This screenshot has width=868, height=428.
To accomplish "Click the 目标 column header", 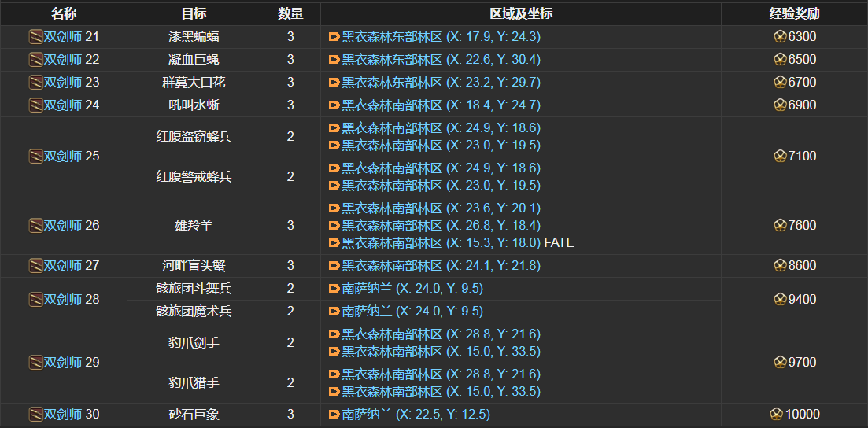I will (194, 14).
